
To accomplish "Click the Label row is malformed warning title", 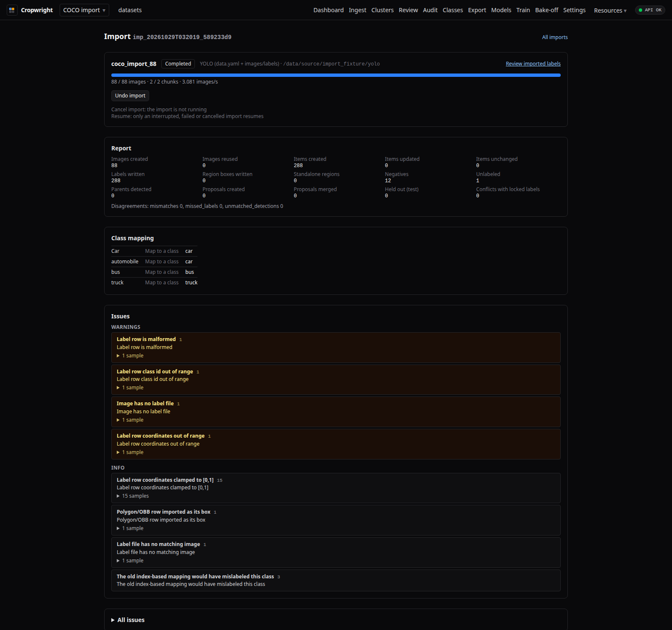I will coord(146,339).
